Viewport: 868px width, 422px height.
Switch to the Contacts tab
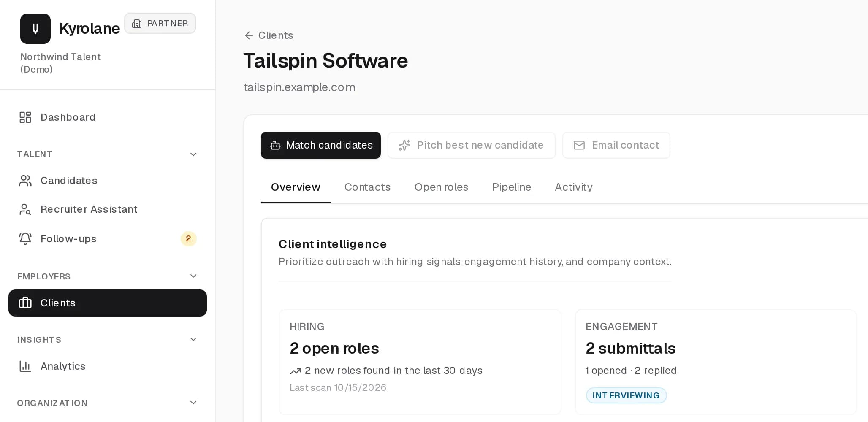click(x=367, y=187)
